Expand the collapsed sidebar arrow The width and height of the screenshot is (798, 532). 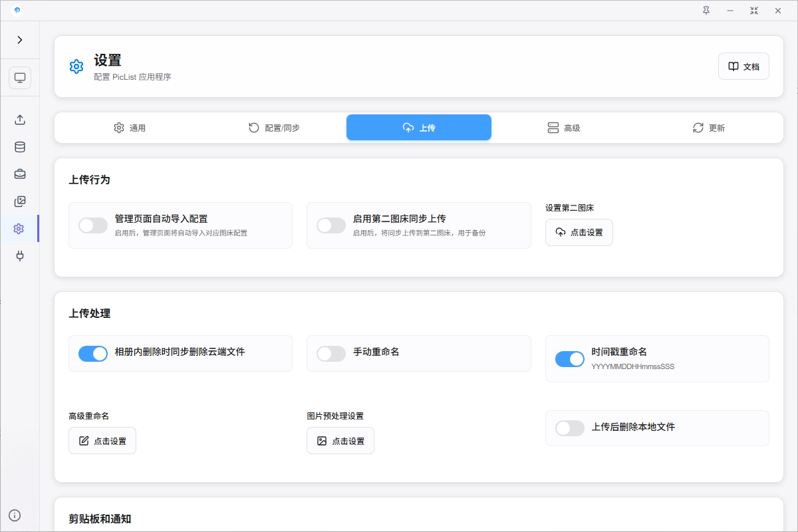point(20,39)
